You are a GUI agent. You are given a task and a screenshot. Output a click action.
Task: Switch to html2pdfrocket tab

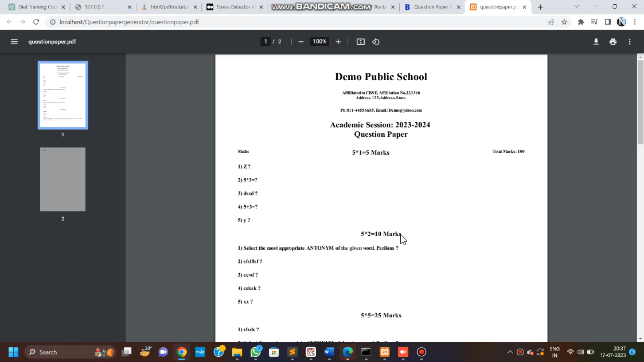pyautogui.click(x=169, y=7)
